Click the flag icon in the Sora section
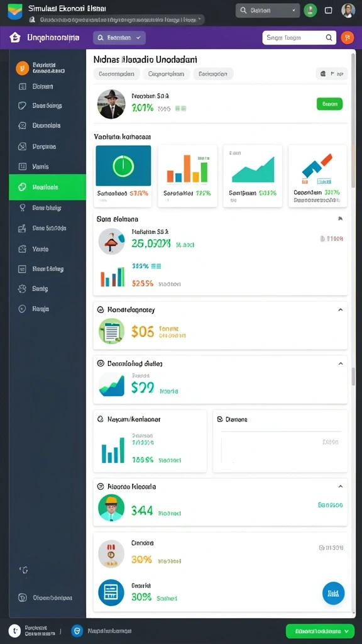The width and height of the screenshot is (362, 644). 340,219
